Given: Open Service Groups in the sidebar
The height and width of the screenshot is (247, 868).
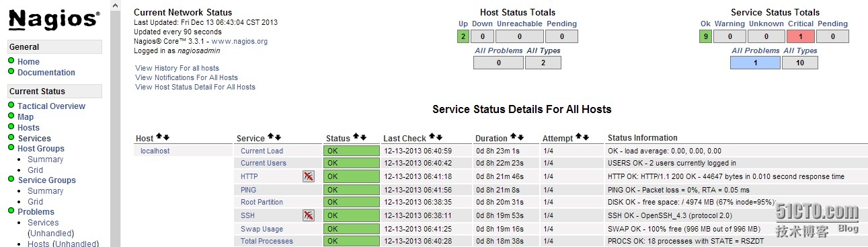Looking at the screenshot, I should click(46, 180).
